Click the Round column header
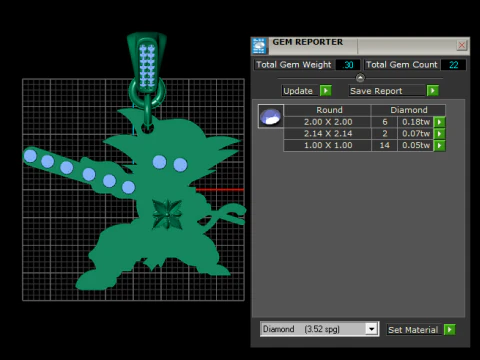 [x=329, y=110]
